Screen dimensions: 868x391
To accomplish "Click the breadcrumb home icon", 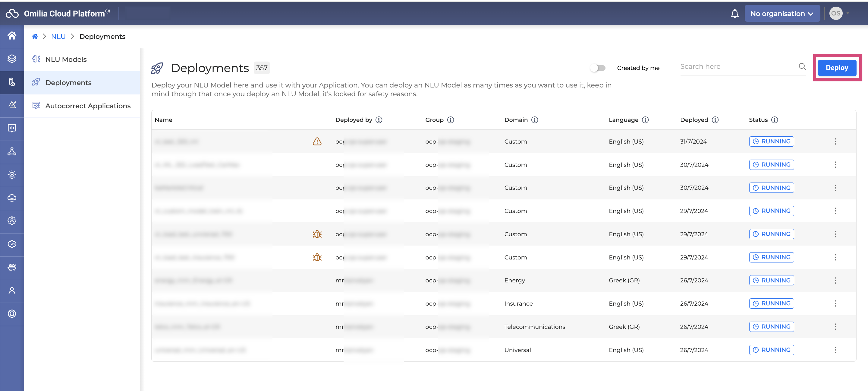I will tap(35, 37).
